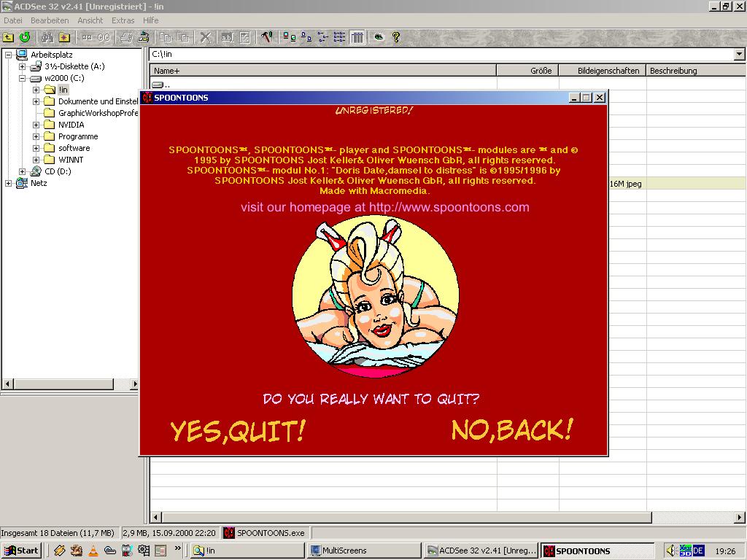Click YES,QUIT! in Spoontoons window
Image resolution: width=747 pixels, height=560 pixels.
pos(238,431)
